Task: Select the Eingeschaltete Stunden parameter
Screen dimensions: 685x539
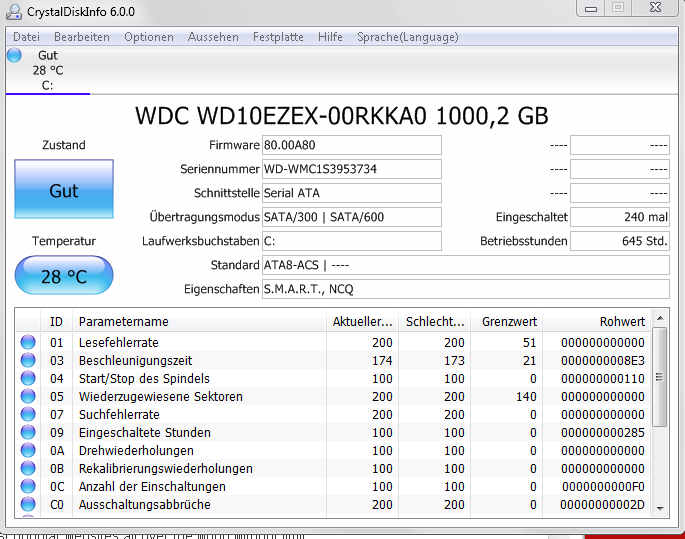Action: (145, 432)
